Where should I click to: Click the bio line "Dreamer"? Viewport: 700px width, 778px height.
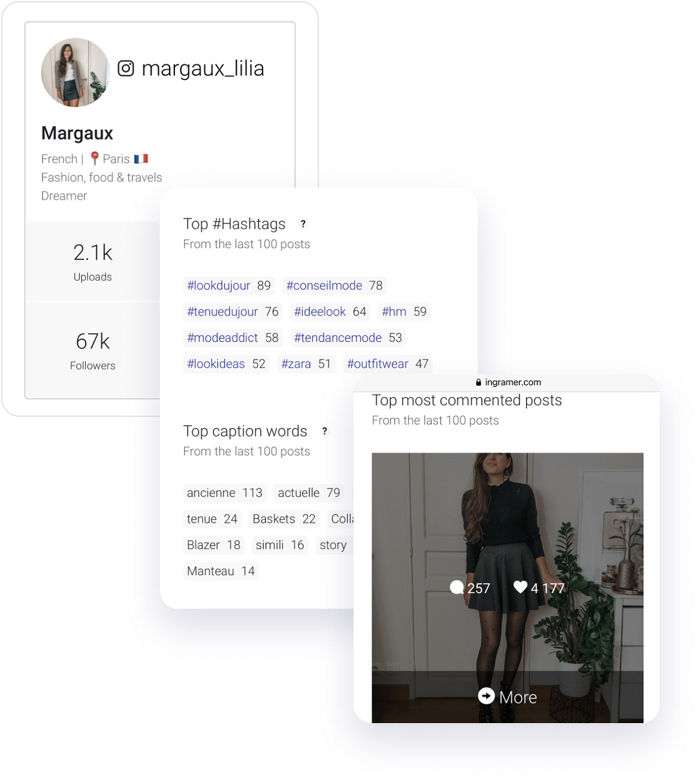click(x=64, y=196)
